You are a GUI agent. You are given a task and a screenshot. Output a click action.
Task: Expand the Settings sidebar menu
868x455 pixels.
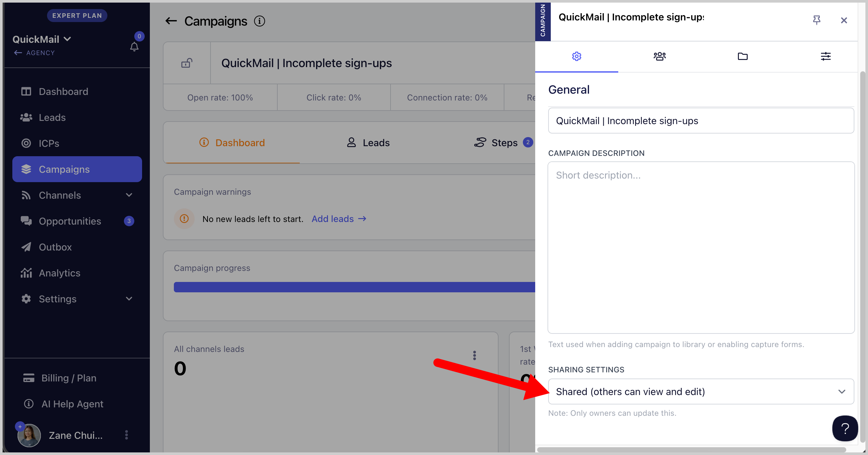click(77, 299)
